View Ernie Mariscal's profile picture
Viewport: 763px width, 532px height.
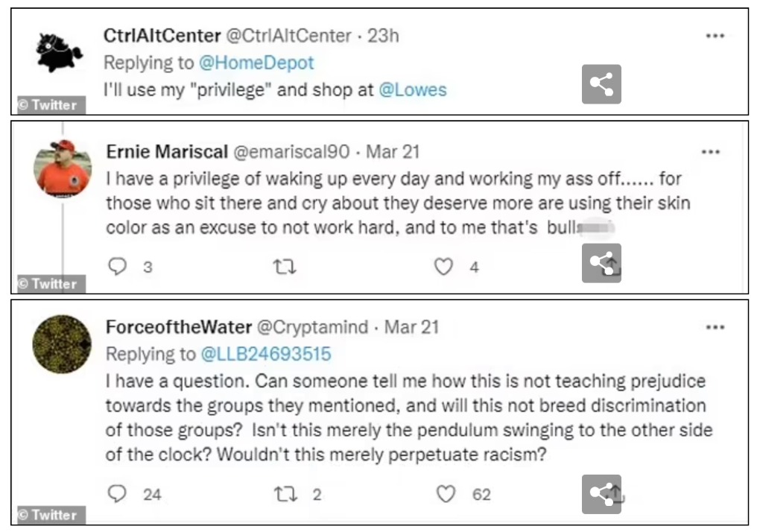(63, 168)
